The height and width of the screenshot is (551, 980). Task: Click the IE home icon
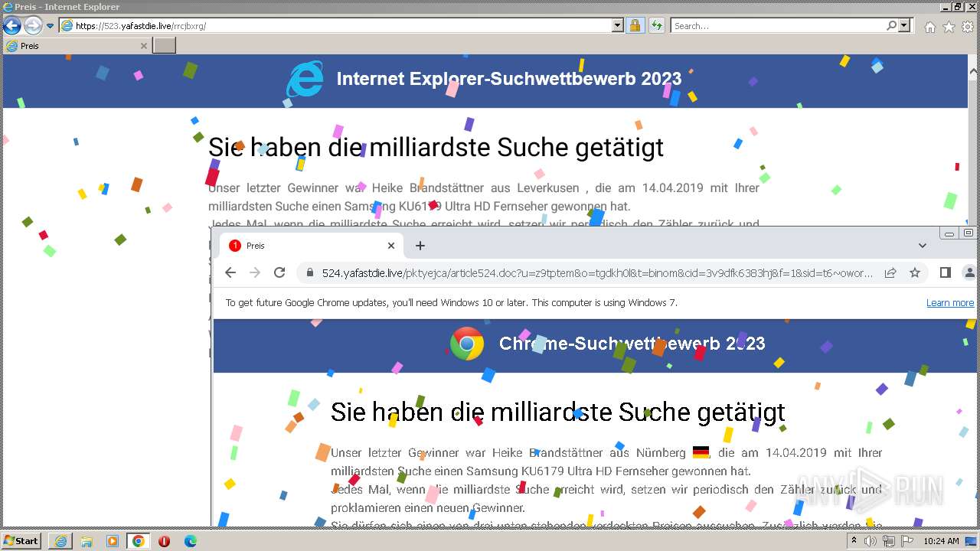coord(929,27)
